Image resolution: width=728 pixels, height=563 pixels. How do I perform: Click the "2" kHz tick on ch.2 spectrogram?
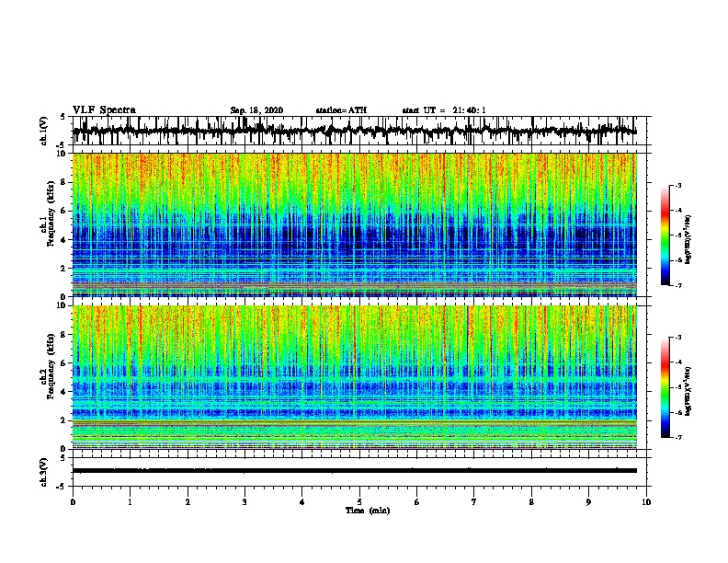point(63,420)
